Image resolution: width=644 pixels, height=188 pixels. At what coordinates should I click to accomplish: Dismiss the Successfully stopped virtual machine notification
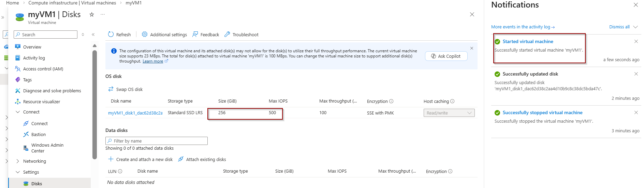636,112
